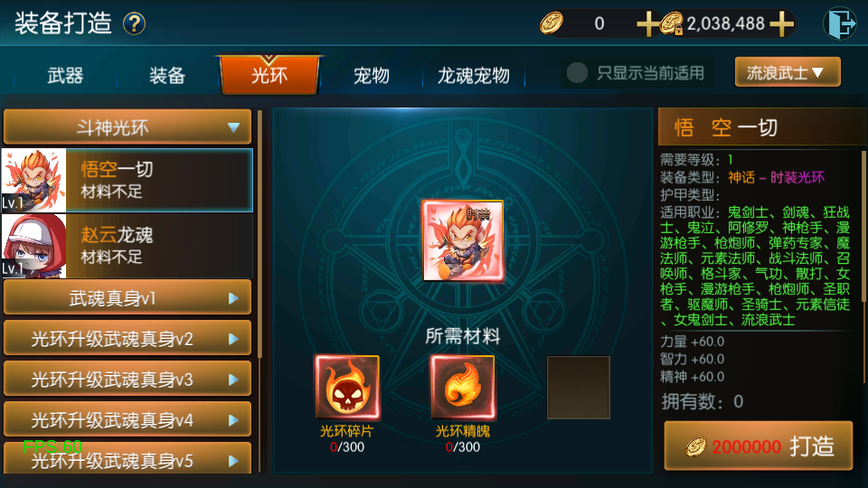Tap the Wukong aura icon in center
Image resolution: width=868 pixels, height=488 pixels.
pyautogui.click(x=463, y=240)
